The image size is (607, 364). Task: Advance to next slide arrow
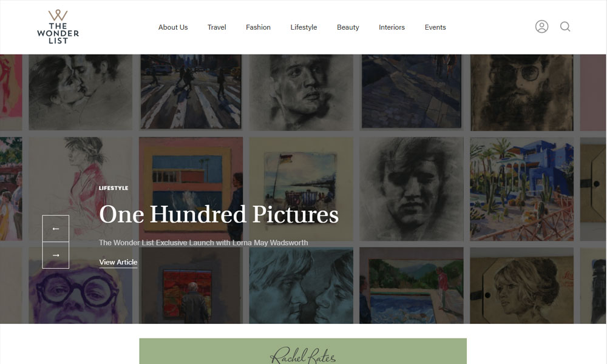[56, 255]
